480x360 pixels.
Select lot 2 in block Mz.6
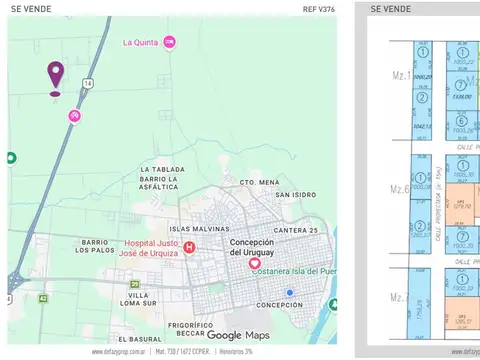pyautogui.click(x=421, y=226)
